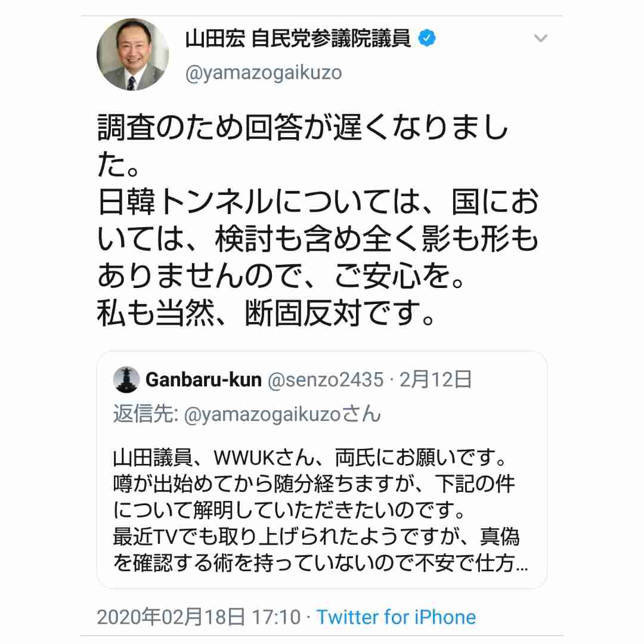
Task: Open the Ganbaru-kun small avatar icon
Action: coord(126,379)
